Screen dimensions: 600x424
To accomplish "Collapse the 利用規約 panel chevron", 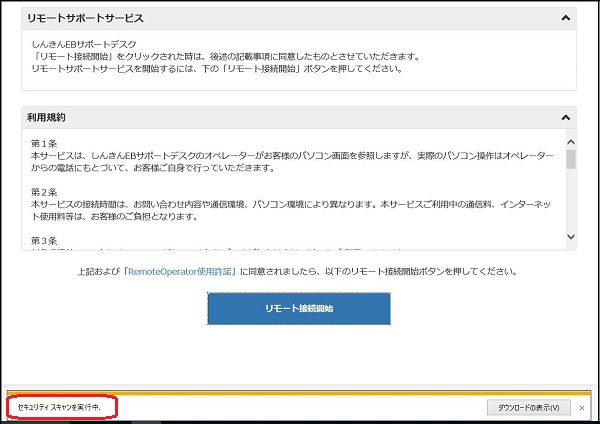I will [567, 117].
